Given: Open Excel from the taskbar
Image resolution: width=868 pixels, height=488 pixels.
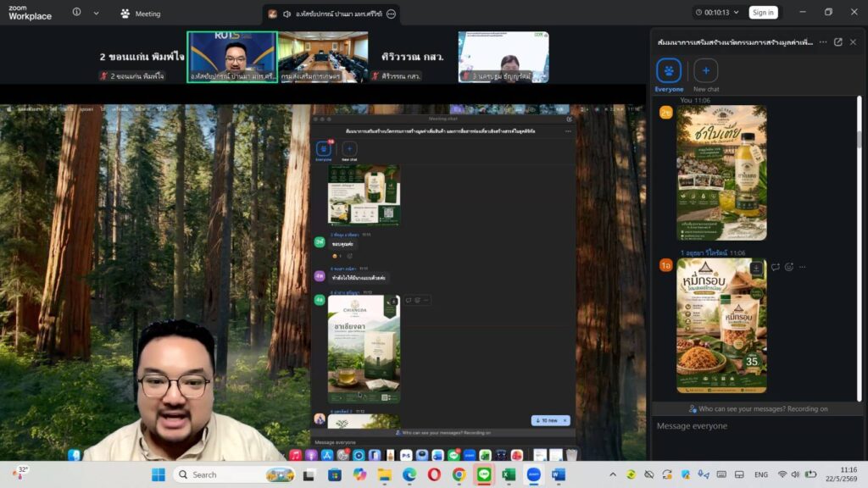Looking at the screenshot, I should pyautogui.click(x=509, y=474).
